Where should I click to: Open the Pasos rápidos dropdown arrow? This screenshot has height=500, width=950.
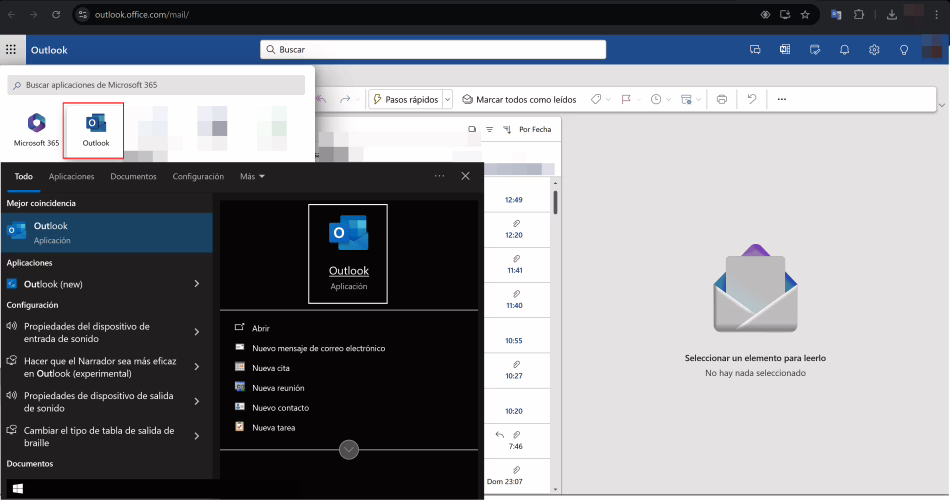(x=448, y=99)
